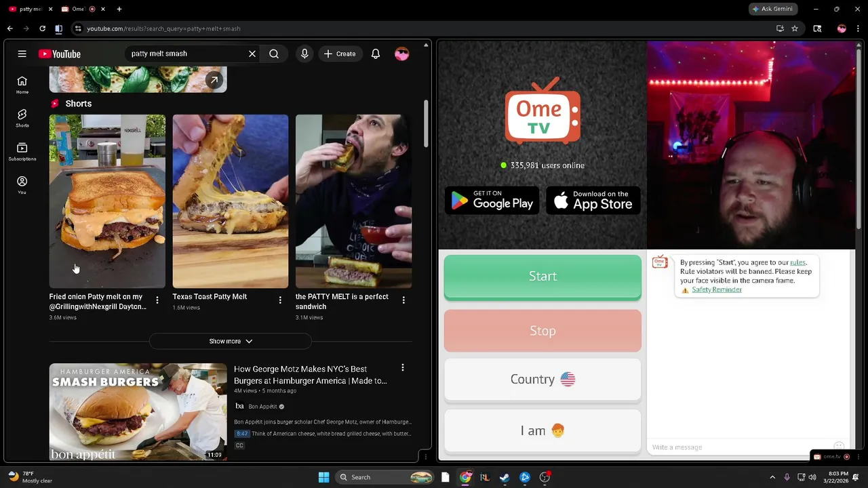Click the Write a message field
Screen dimensions: 868x488
739,447
